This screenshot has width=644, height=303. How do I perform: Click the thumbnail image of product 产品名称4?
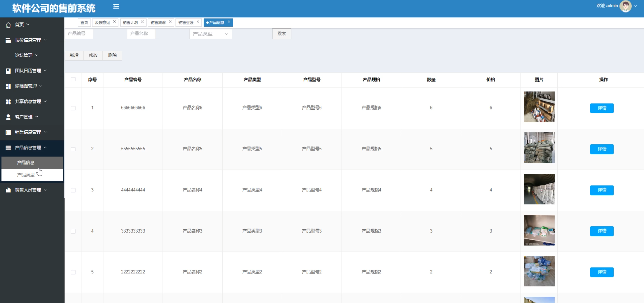point(539,189)
